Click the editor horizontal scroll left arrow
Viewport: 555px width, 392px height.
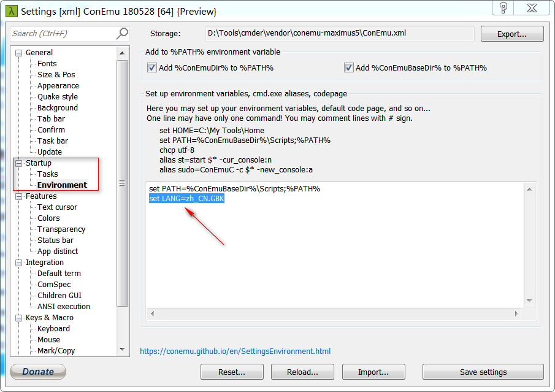click(153, 313)
